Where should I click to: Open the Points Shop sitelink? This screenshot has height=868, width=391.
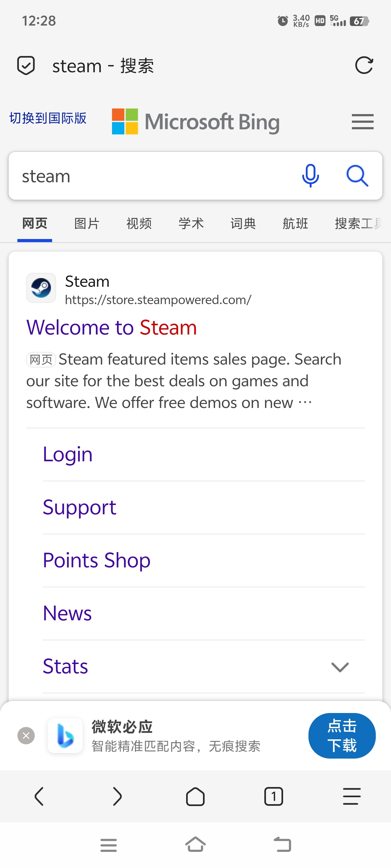coord(97,560)
